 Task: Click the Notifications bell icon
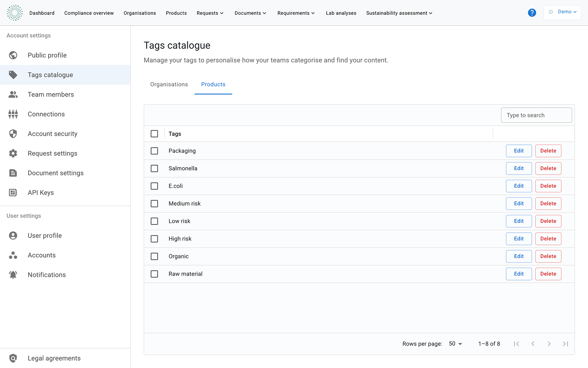coord(13,275)
